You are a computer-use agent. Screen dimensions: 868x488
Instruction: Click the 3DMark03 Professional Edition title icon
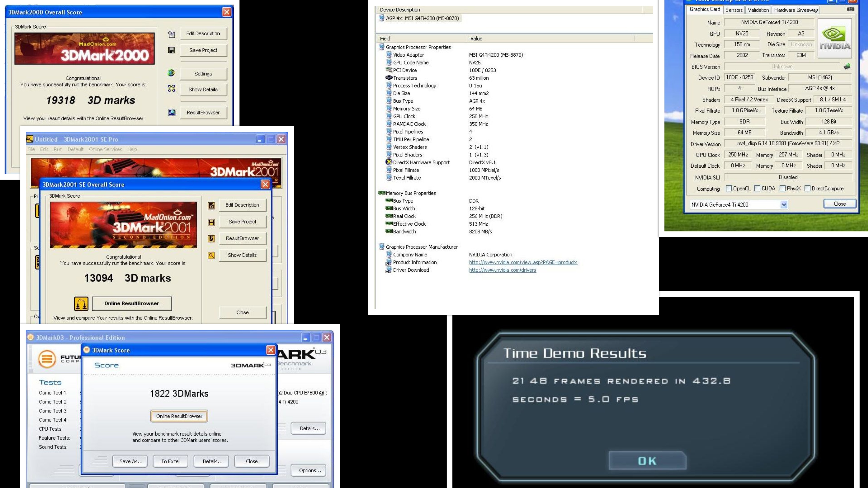[31, 337]
